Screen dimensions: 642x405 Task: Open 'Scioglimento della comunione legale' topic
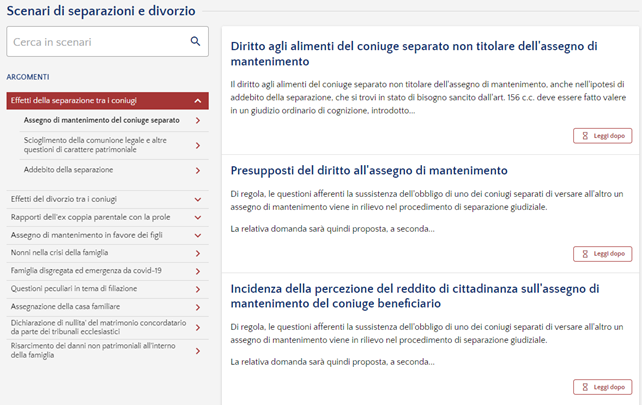tap(95, 145)
